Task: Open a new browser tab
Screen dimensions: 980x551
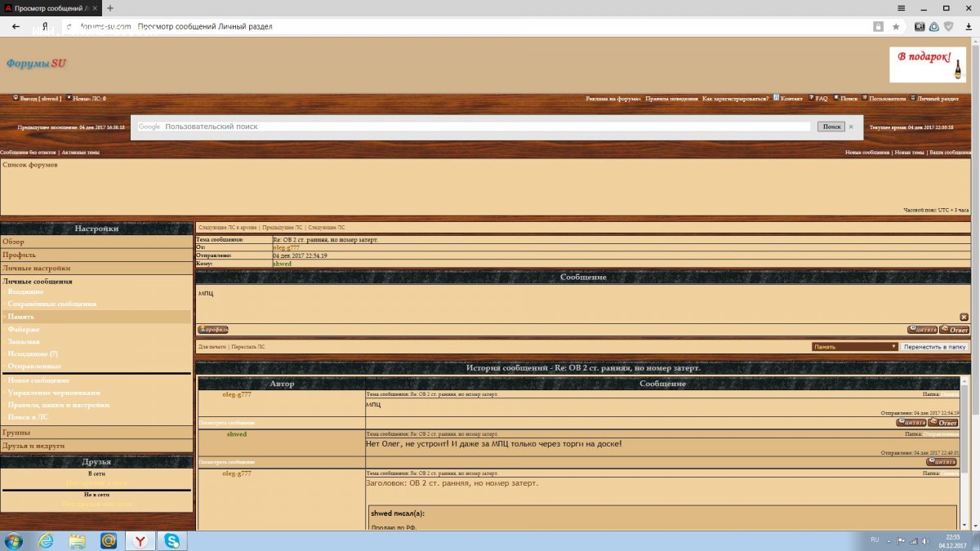Action: [110, 7]
